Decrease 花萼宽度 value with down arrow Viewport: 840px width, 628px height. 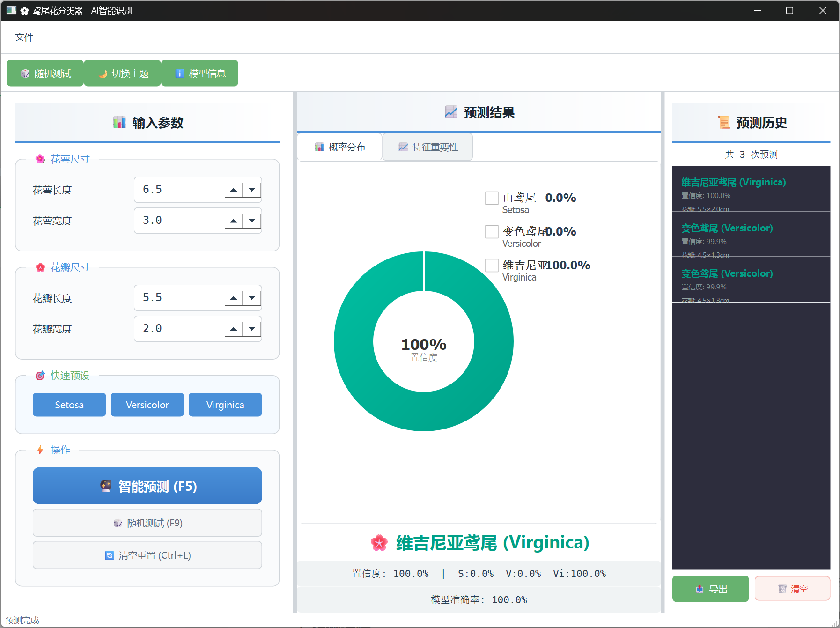tap(252, 221)
